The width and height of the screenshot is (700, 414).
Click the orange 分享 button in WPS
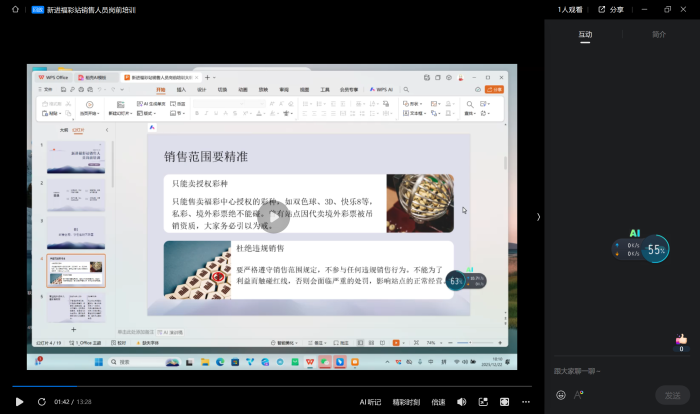point(494,90)
